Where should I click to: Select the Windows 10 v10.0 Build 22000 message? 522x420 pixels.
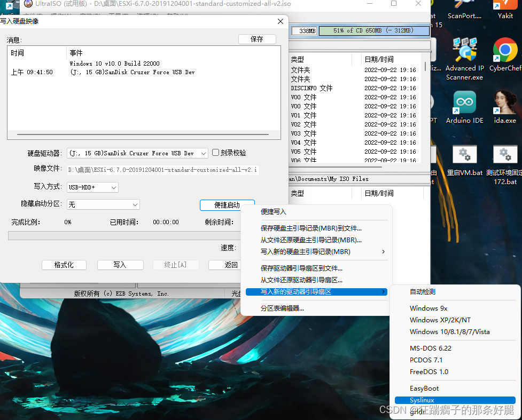click(x=114, y=64)
